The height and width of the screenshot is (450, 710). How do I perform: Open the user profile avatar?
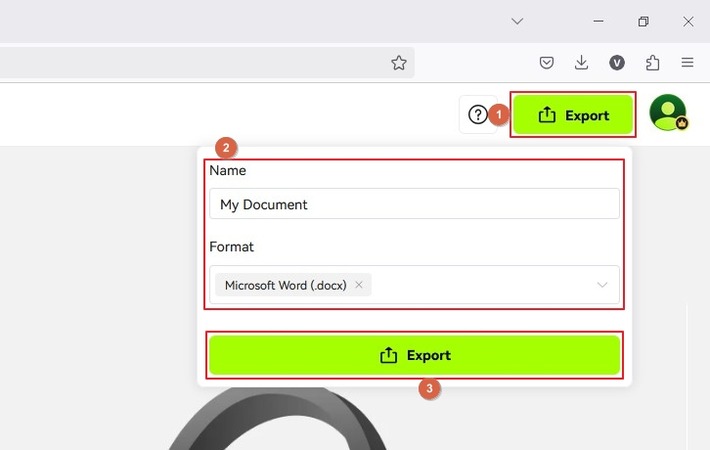pos(668,112)
